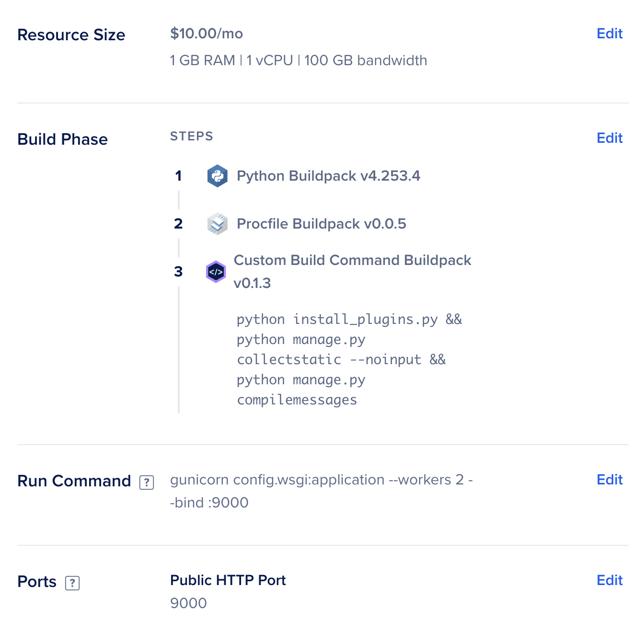Click step number 1 in Build Phase
Screen dimensions: 644x644
point(179,176)
